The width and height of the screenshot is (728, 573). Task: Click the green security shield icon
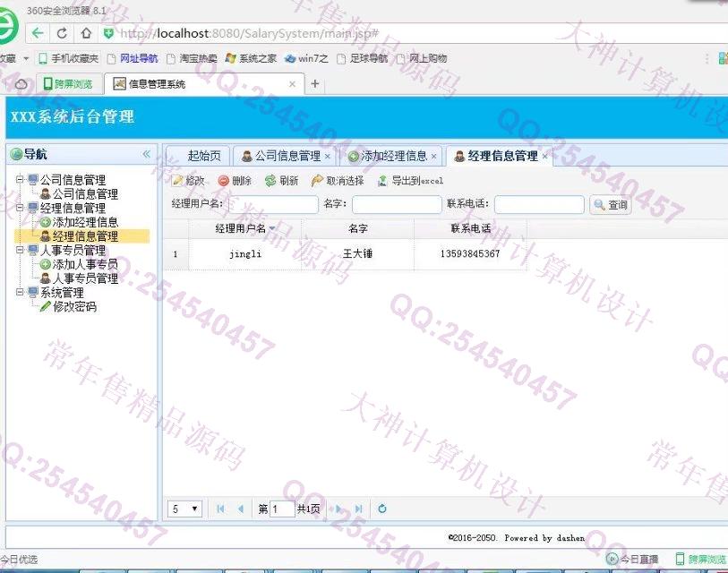[x=108, y=33]
